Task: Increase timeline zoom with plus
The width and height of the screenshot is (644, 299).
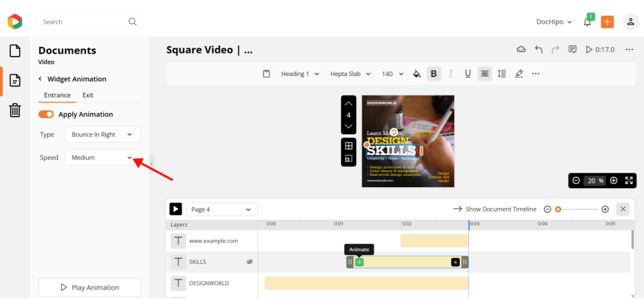Action: click(x=605, y=209)
